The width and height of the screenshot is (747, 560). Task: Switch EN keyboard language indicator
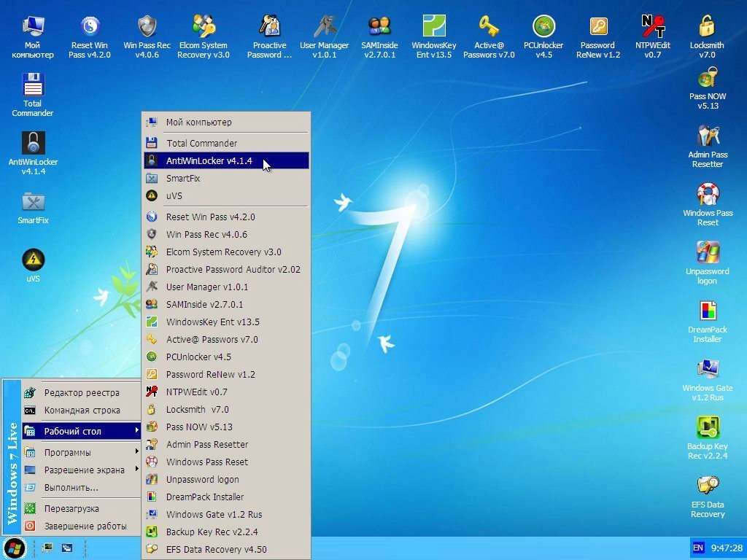(x=698, y=548)
